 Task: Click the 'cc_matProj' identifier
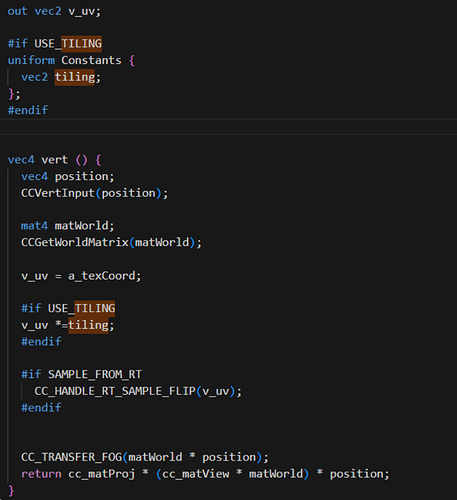pyautogui.click(x=102, y=474)
